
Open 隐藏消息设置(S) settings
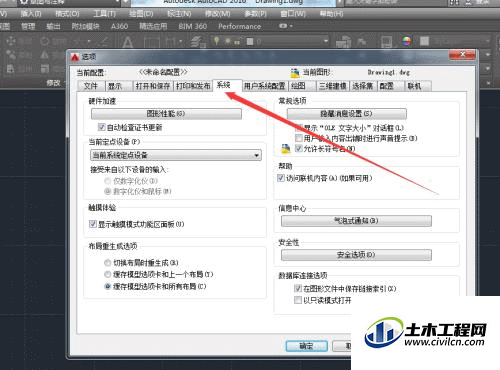coord(346,114)
